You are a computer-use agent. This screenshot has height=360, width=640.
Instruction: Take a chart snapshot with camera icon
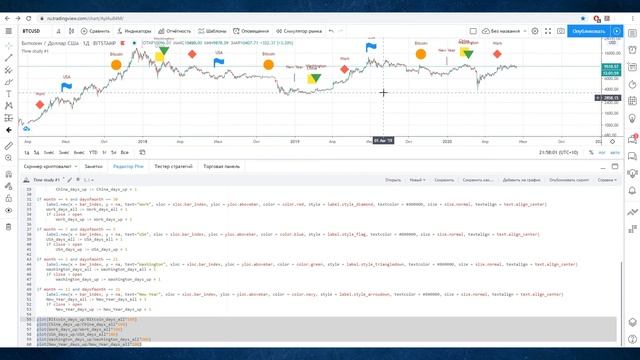561,31
